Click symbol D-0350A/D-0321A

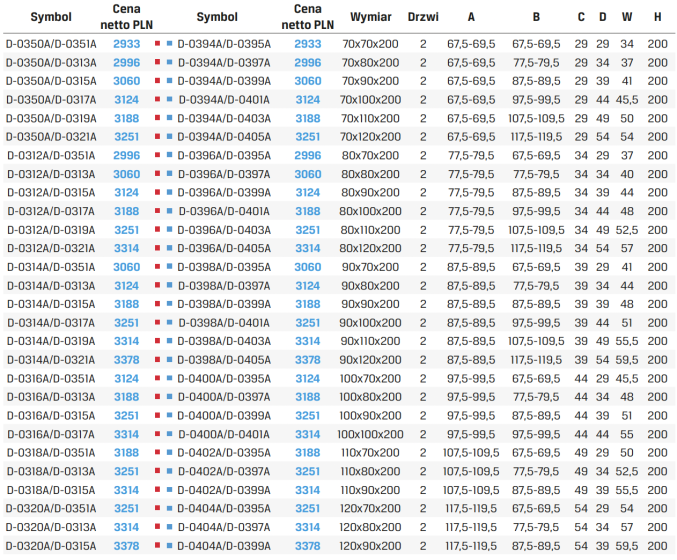coord(51,137)
